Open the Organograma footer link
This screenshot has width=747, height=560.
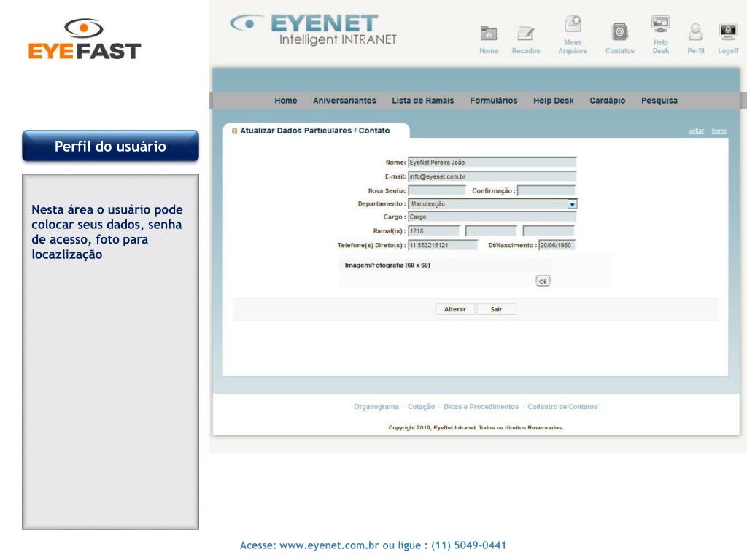point(376,407)
